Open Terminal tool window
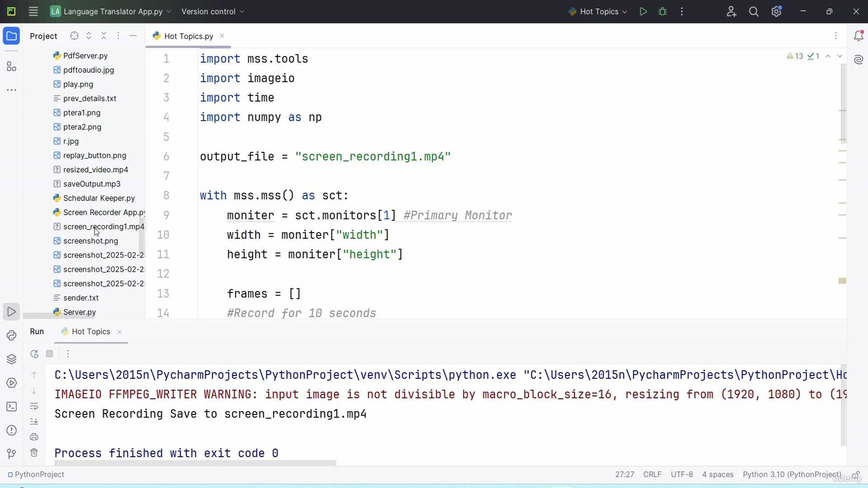 coord(11,407)
